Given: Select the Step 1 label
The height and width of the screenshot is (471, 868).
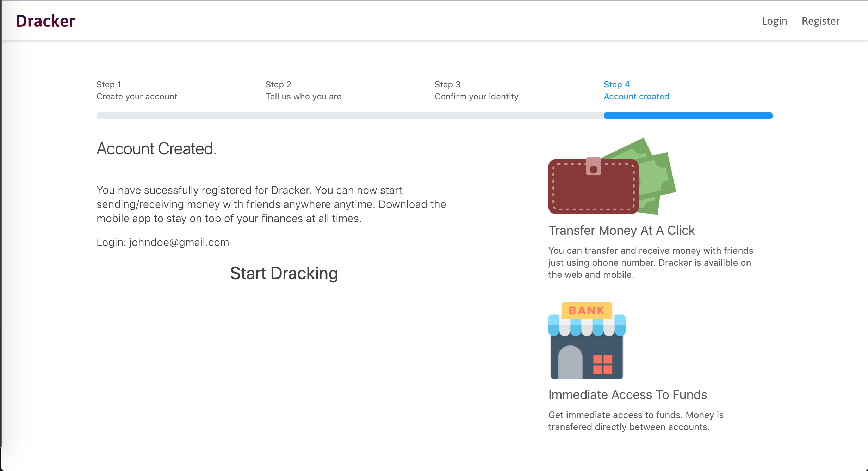Looking at the screenshot, I should [109, 85].
